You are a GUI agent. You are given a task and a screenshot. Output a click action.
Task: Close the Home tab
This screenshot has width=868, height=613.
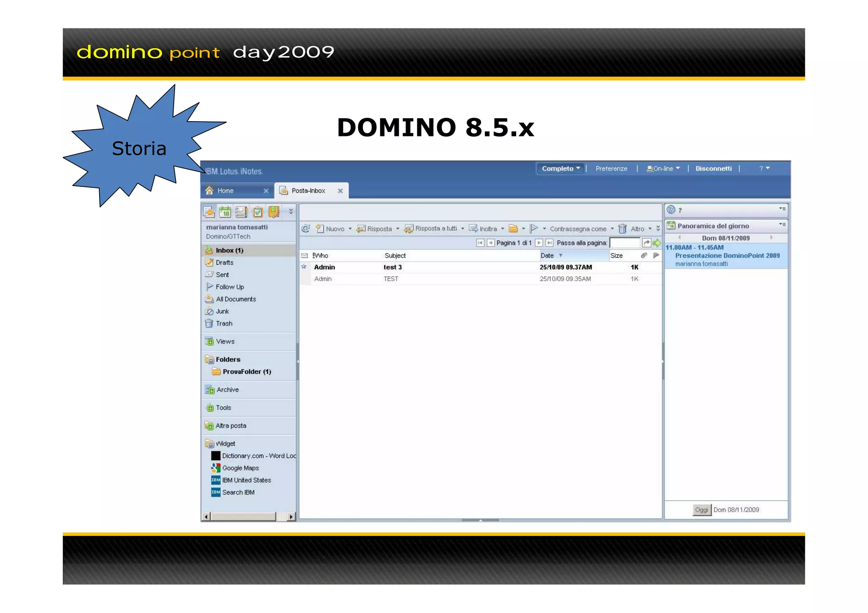pos(266,191)
